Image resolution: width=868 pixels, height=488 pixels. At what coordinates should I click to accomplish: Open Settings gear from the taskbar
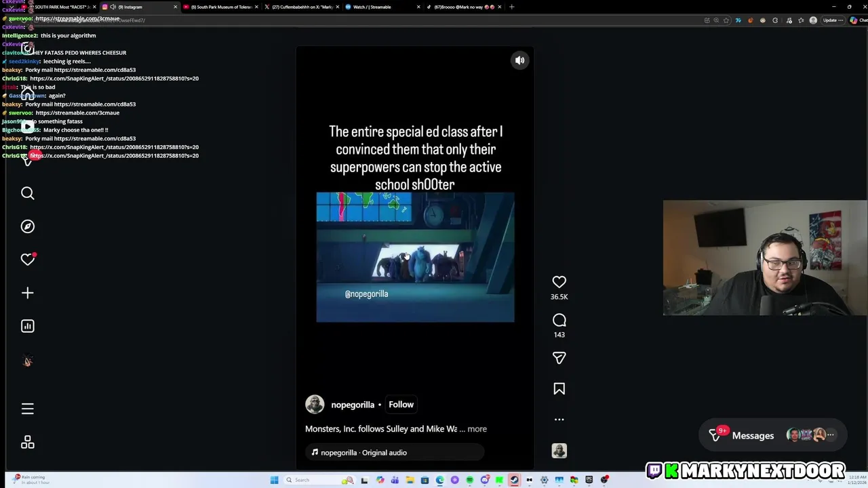(544, 480)
